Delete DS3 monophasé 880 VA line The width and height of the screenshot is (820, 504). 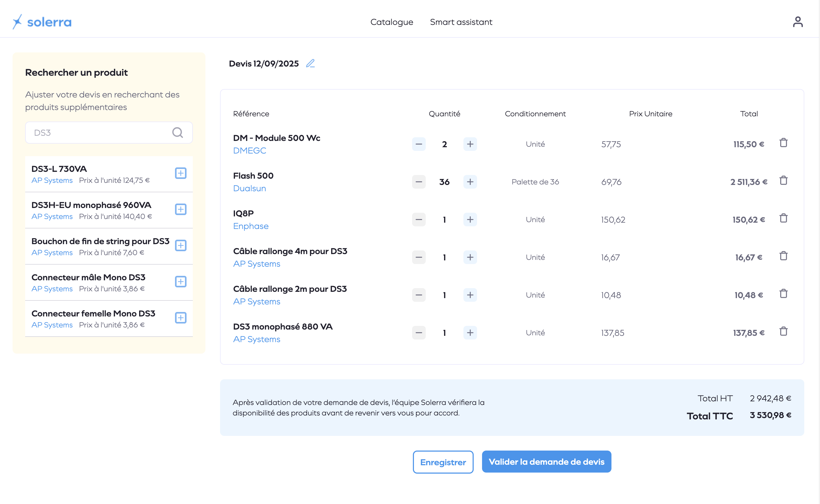click(x=783, y=331)
